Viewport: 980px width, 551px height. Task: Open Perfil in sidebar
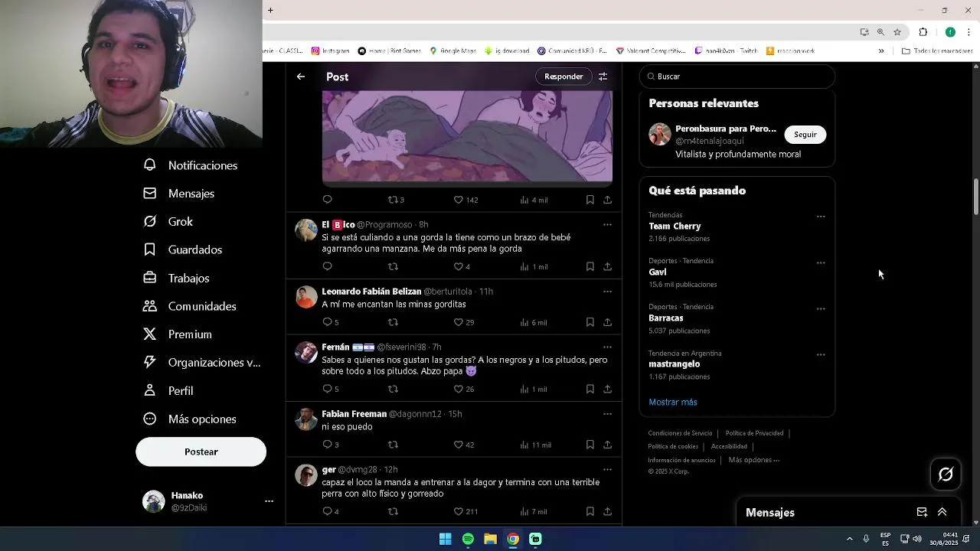pos(168,391)
